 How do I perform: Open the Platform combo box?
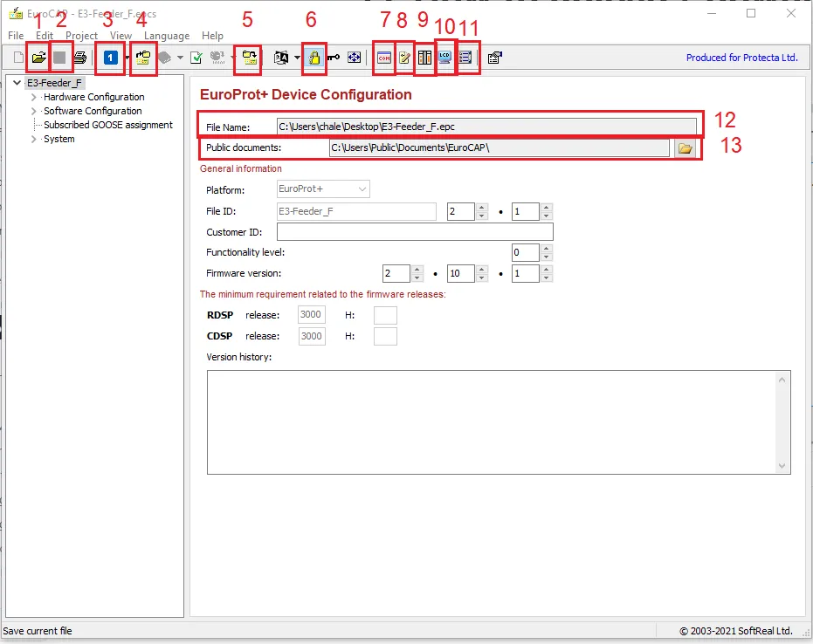coord(323,189)
